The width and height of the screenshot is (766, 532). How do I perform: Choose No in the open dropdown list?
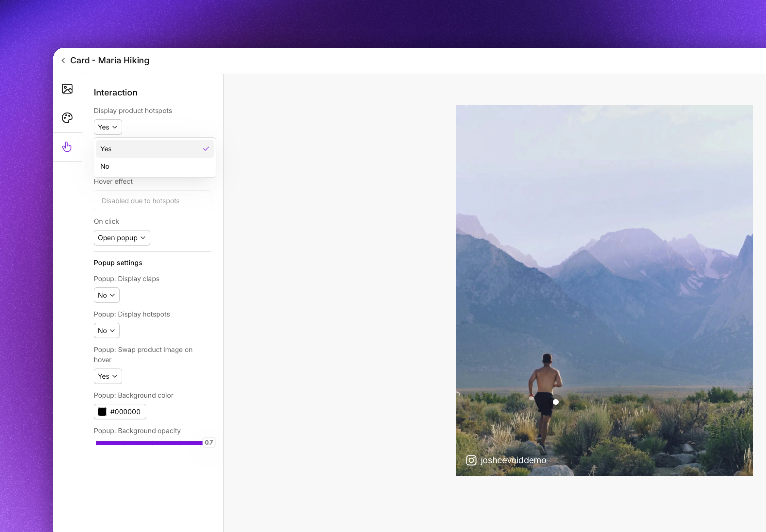point(155,166)
